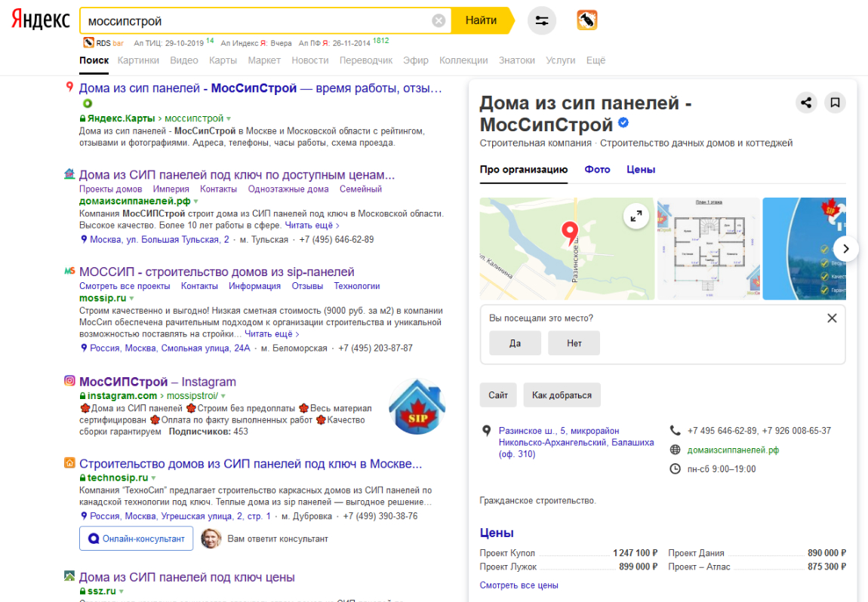Close the 'Вы посещали это место?' prompt
Viewport: 868px width, 602px height.
pyautogui.click(x=832, y=318)
